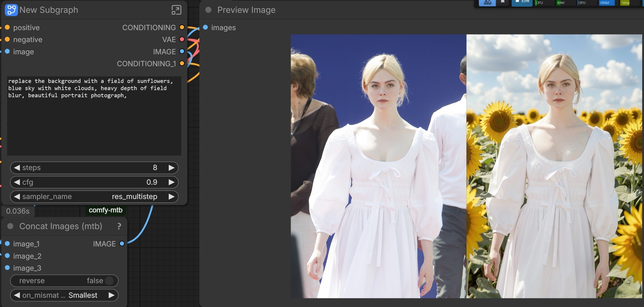Click the RAM usage monitor
This screenshot has height=307, width=644.
click(x=566, y=3)
